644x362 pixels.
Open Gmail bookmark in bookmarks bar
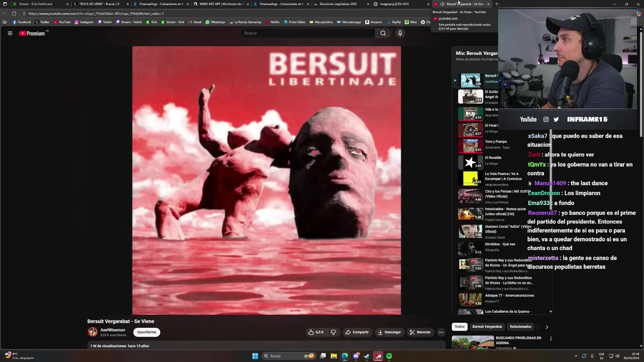coord(195,22)
